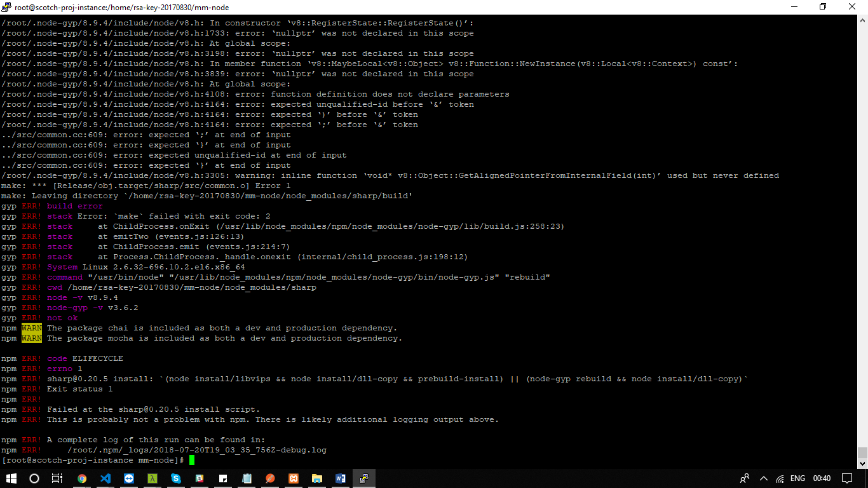The height and width of the screenshot is (488, 868).
Task: Launch Visual Studio Code
Action: coord(105,478)
